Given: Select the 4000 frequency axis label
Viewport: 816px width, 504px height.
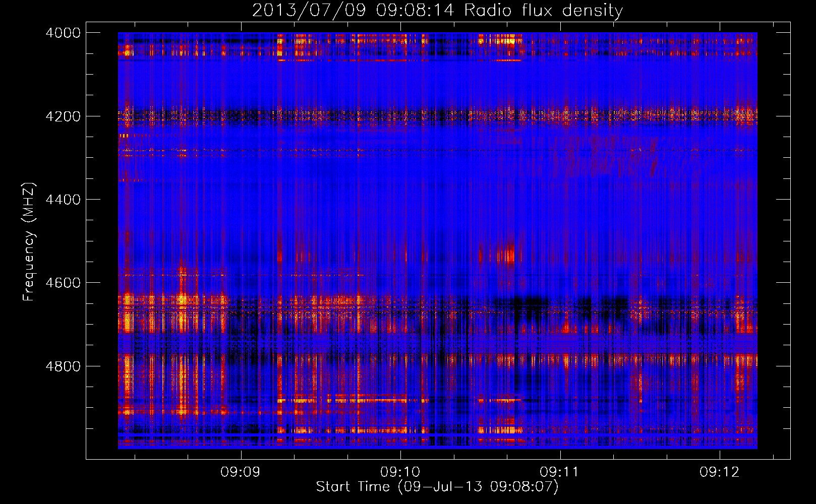Looking at the screenshot, I should click(63, 33).
